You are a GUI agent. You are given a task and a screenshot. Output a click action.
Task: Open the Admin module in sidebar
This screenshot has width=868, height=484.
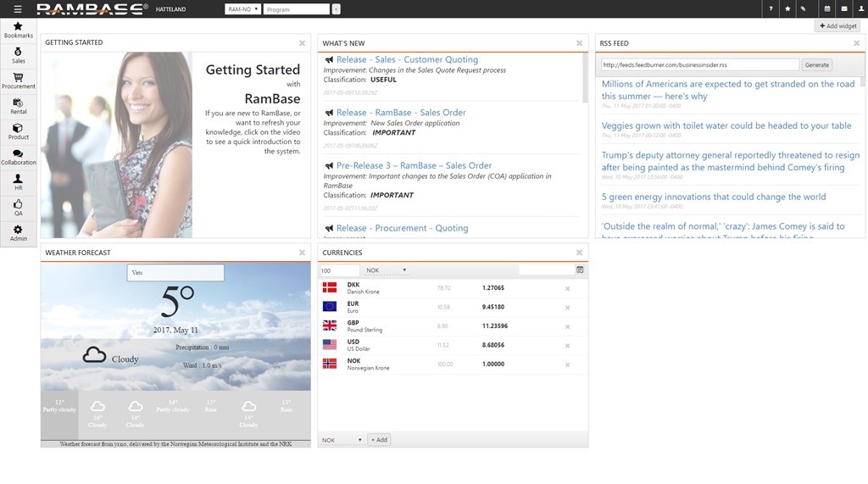point(19,233)
